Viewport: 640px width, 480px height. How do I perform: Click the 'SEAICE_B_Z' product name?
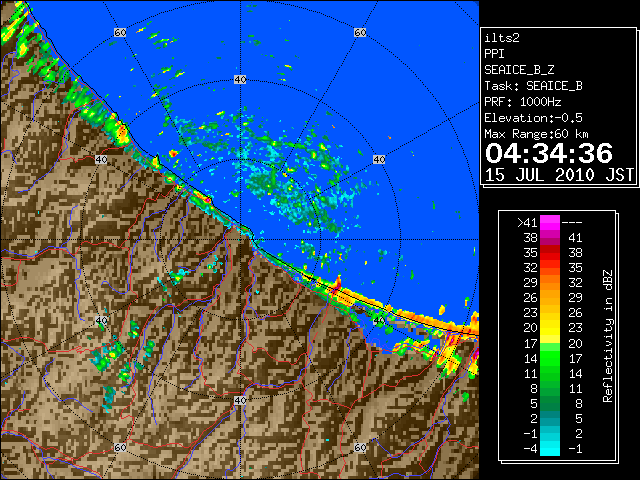tap(519, 70)
